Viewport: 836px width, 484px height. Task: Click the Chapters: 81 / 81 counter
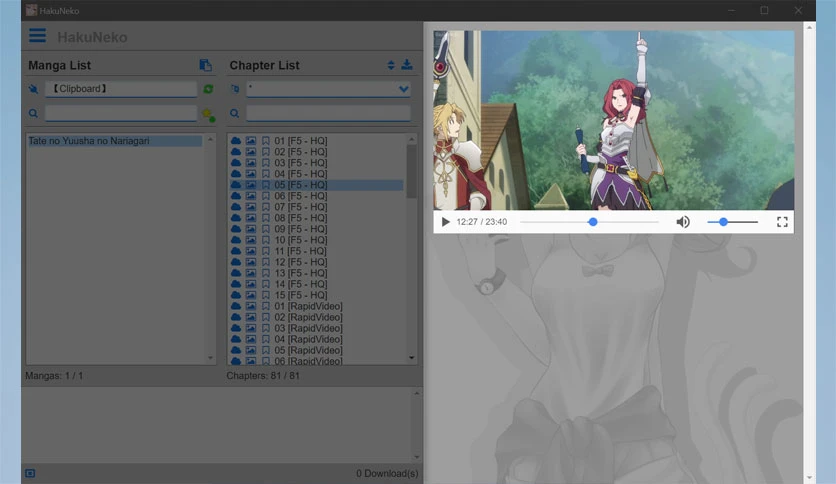click(x=263, y=376)
